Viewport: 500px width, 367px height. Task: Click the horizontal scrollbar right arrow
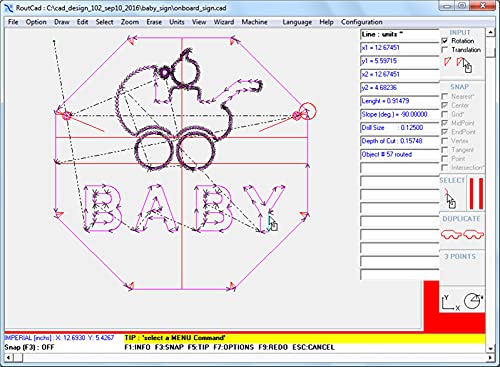[x=490, y=358]
